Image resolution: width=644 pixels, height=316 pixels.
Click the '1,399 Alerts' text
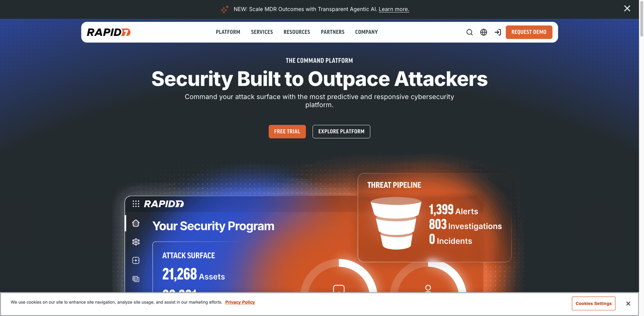(454, 210)
